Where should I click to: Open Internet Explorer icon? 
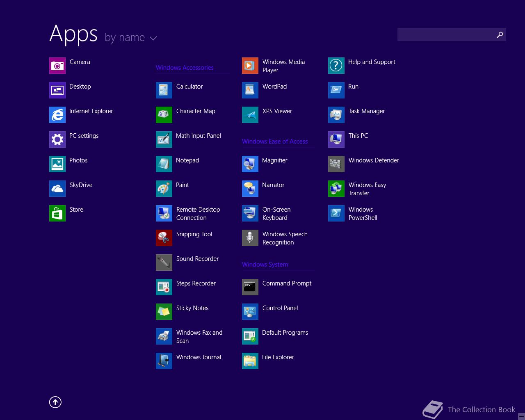click(57, 115)
